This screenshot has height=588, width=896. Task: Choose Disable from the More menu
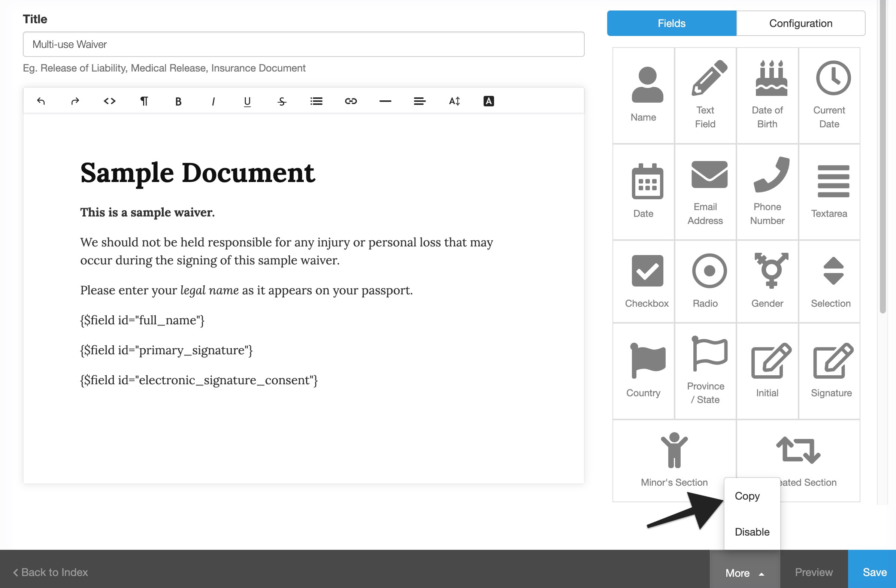tap(752, 531)
